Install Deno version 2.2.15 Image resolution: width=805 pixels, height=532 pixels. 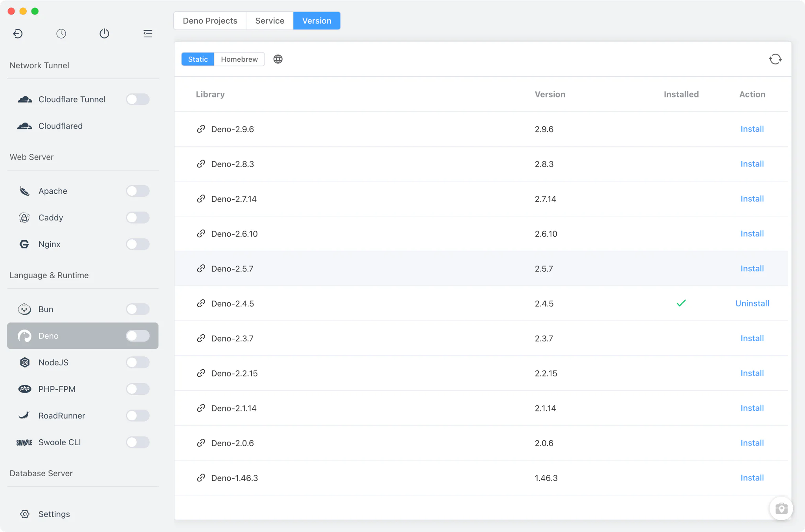752,373
